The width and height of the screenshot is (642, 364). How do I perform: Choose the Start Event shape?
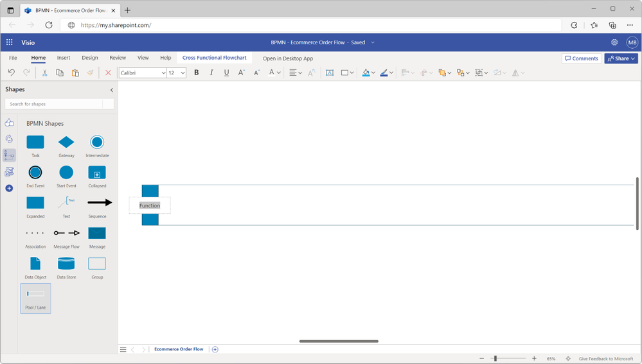[x=66, y=177]
